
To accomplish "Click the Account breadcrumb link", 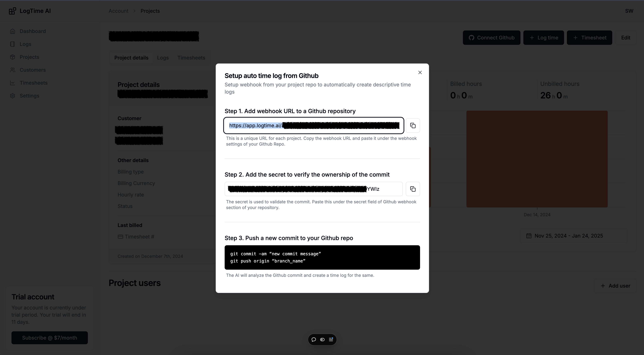I will [118, 11].
